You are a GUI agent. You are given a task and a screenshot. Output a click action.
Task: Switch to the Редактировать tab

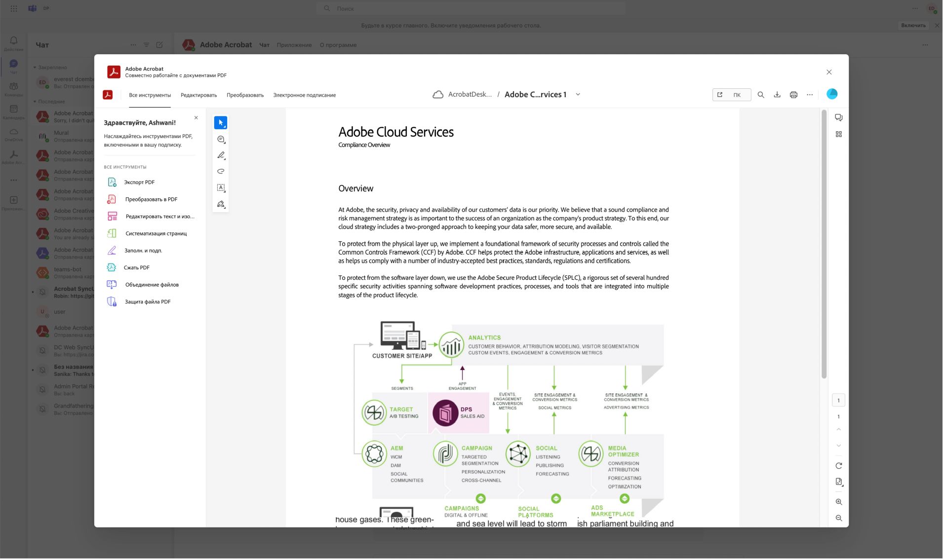198,95
